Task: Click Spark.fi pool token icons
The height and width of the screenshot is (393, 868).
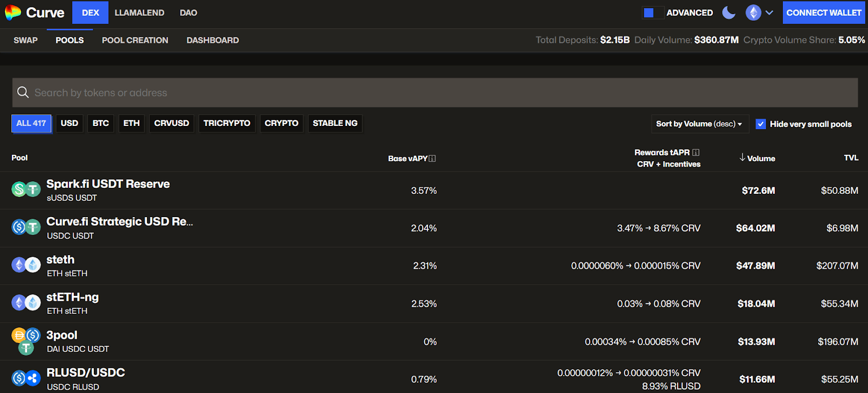Action: click(x=26, y=189)
